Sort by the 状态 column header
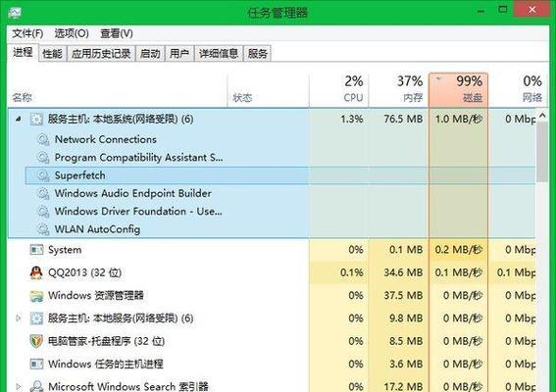The height and width of the screenshot is (392, 556). click(x=268, y=90)
